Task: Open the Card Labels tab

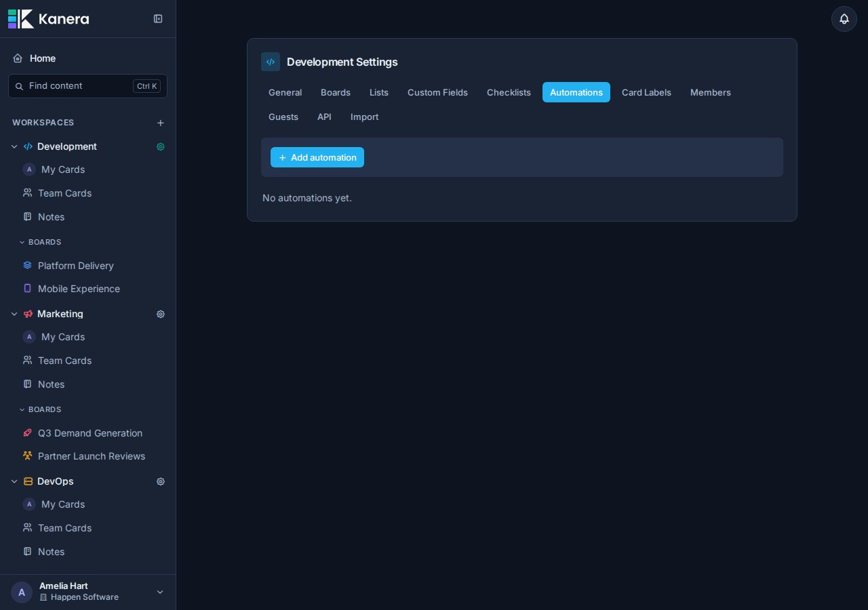Action: point(646,92)
